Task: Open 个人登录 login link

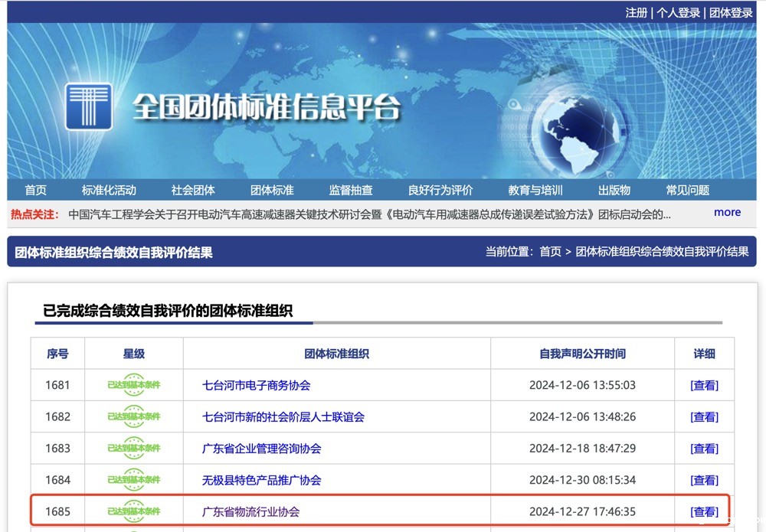Action: (678, 12)
